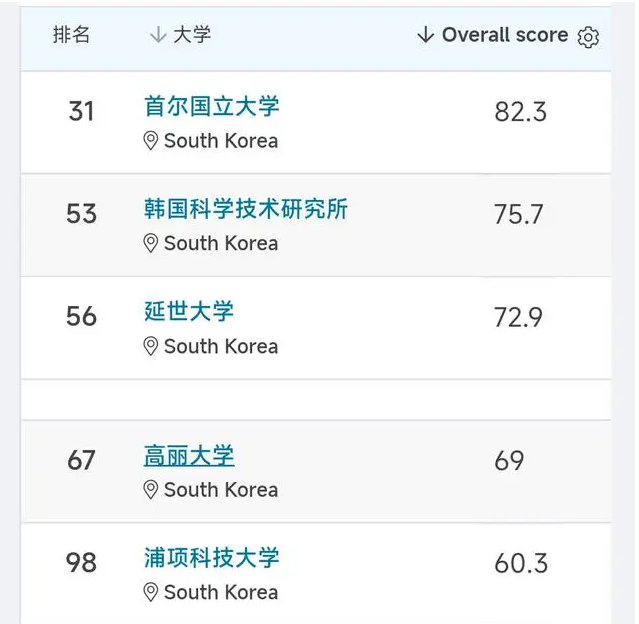Image resolution: width=639 pixels, height=624 pixels.
Task: Click location pin under 延世大学
Action: point(151,346)
